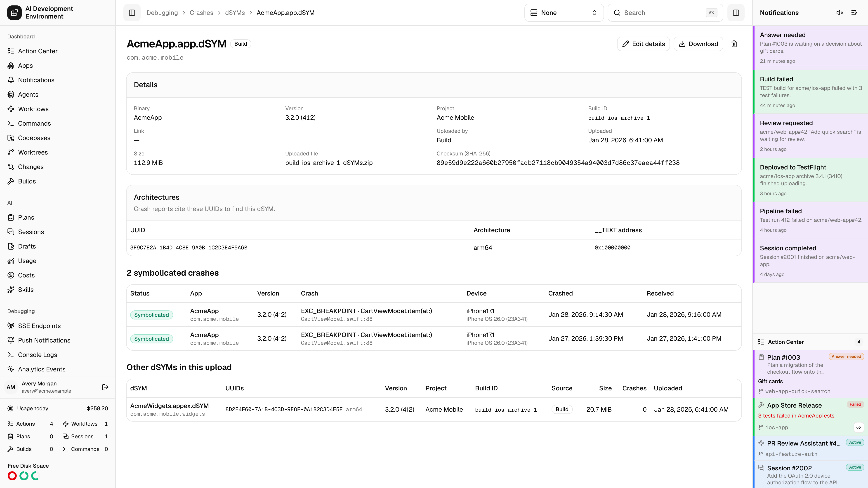This screenshot has height=488, width=868.
Task: Click the Changes sidebar icon
Action: tap(11, 167)
